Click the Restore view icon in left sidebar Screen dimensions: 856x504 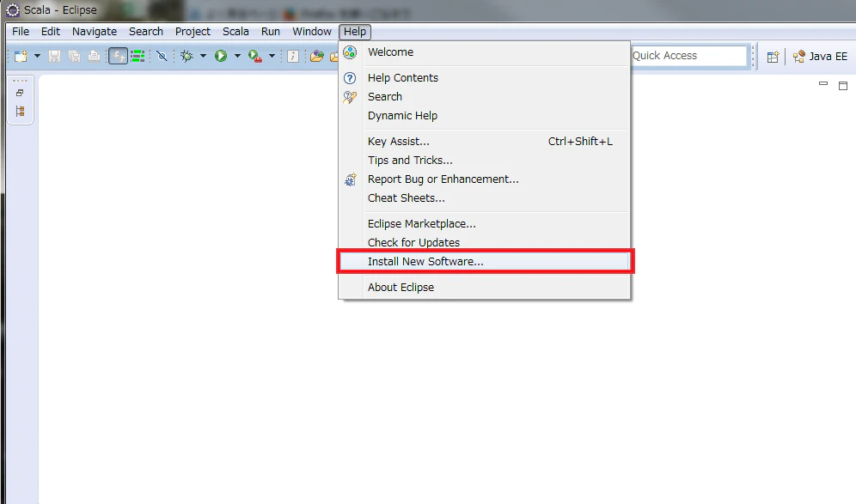click(20, 93)
